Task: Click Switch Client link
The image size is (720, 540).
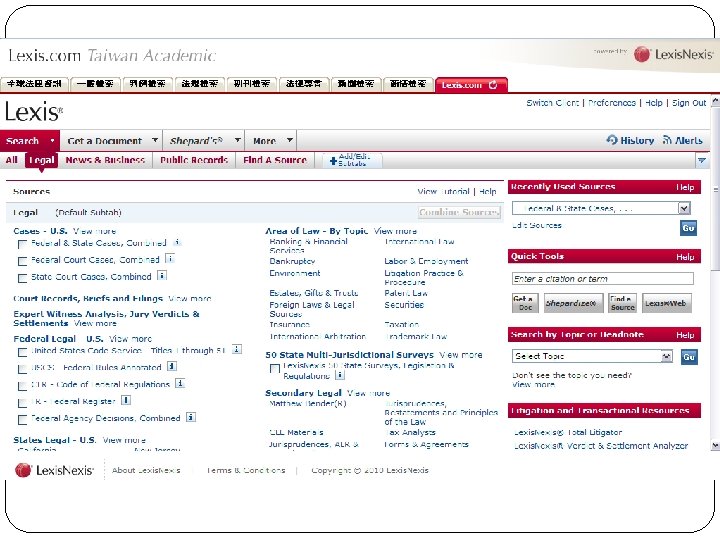Action: click(x=553, y=103)
